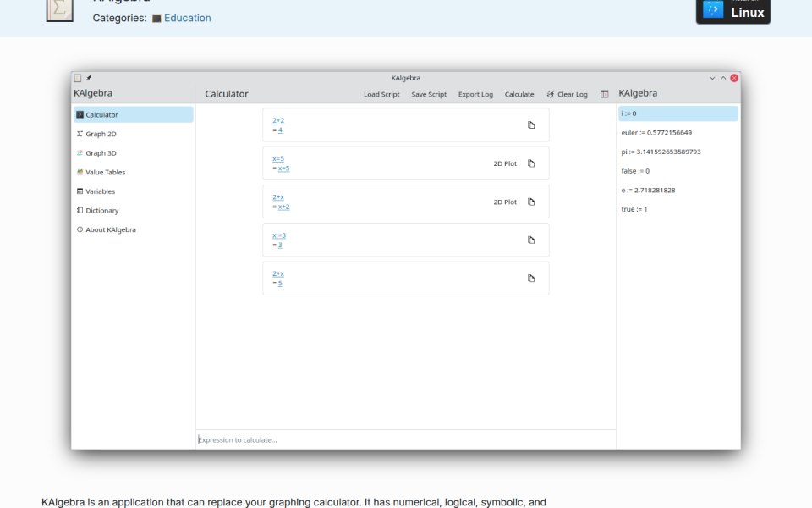Copy the 2+x = x+2 result entry

click(x=531, y=202)
